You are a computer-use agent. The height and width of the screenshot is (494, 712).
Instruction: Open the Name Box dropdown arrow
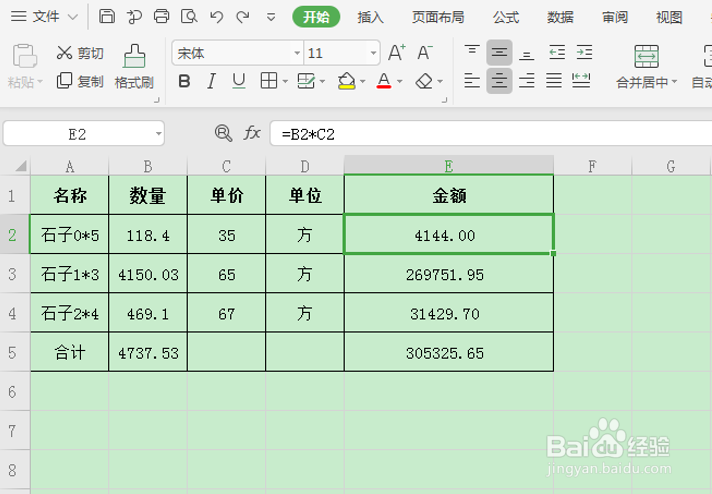coord(158,133)
